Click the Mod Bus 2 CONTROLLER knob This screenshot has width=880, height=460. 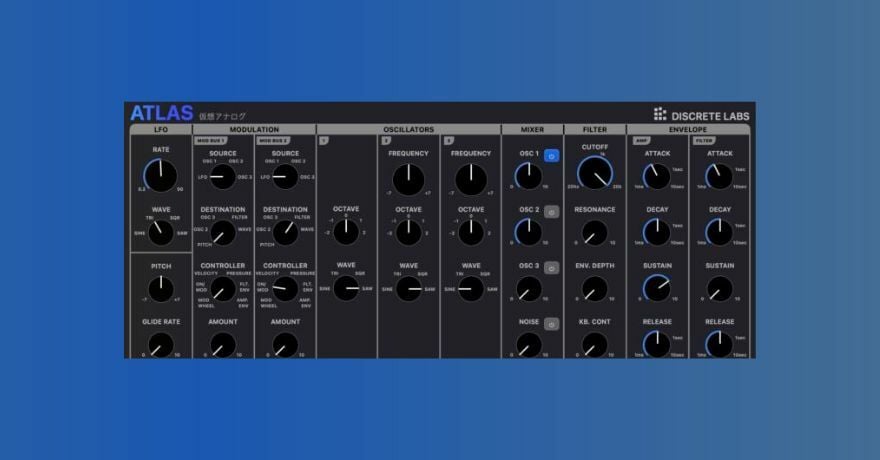click(x=285, y=289)
